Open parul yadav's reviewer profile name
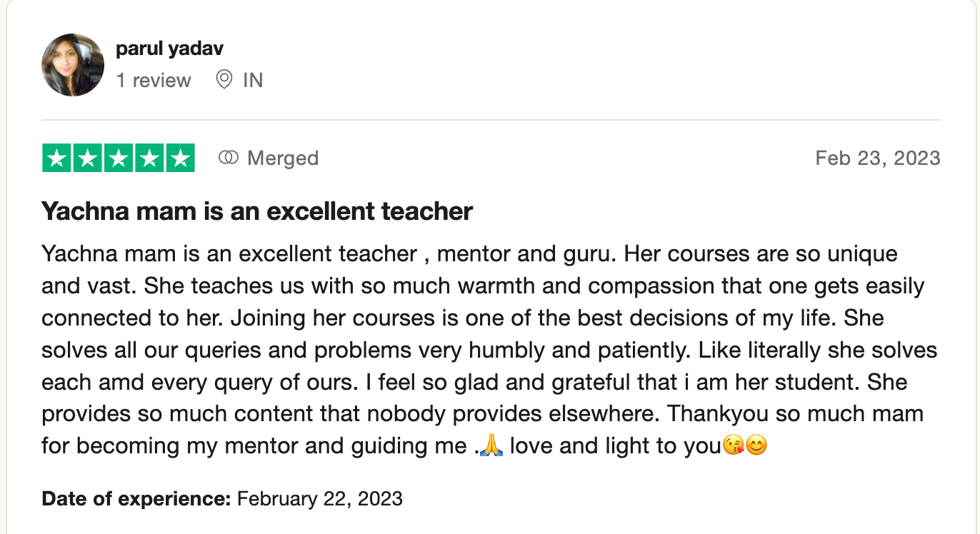980x534 pixels. pos(169,49)
